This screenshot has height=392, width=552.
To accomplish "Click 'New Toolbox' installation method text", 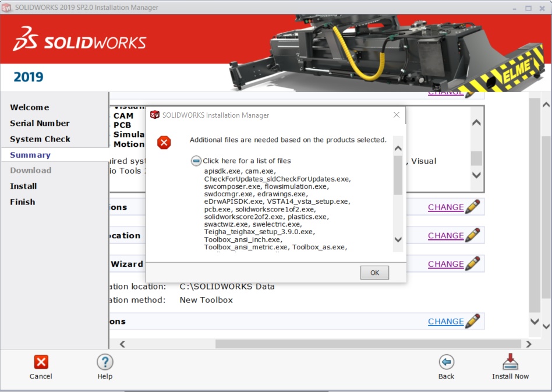I will click(x=206, y=300).
